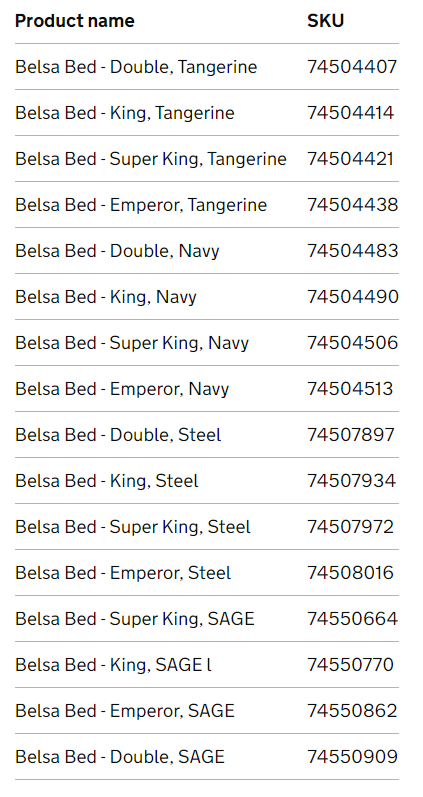
Task: Click SKU 74504438
Action: [352, 205]
